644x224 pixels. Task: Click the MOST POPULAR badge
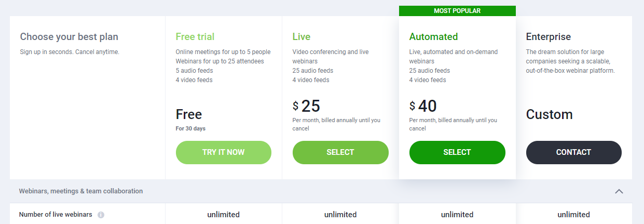pos(457,11)
